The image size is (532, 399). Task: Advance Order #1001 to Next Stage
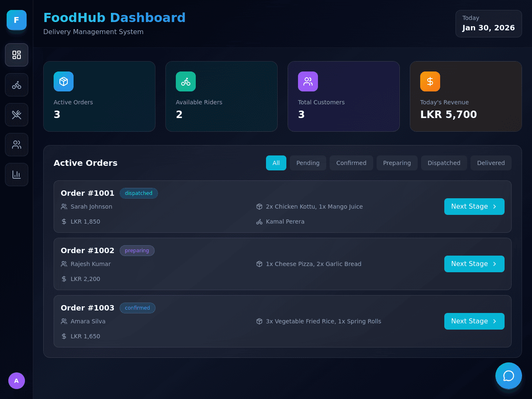474,207
